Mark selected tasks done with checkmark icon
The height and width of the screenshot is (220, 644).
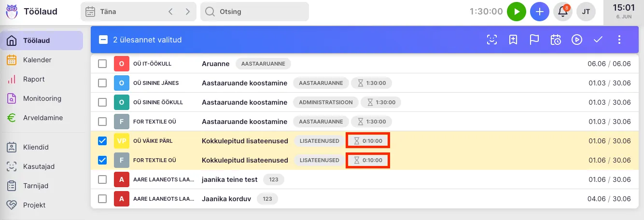[x=598, y=40]
